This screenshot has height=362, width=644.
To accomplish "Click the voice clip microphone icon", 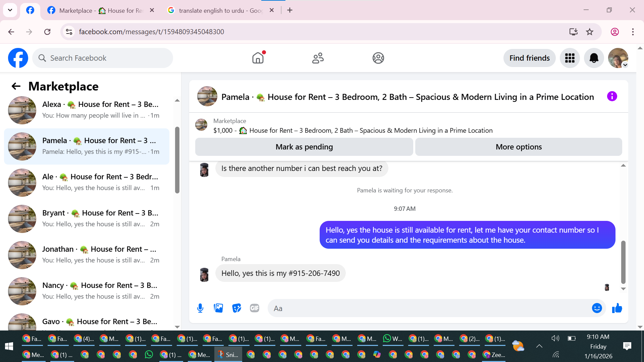I will pos(200,308).
